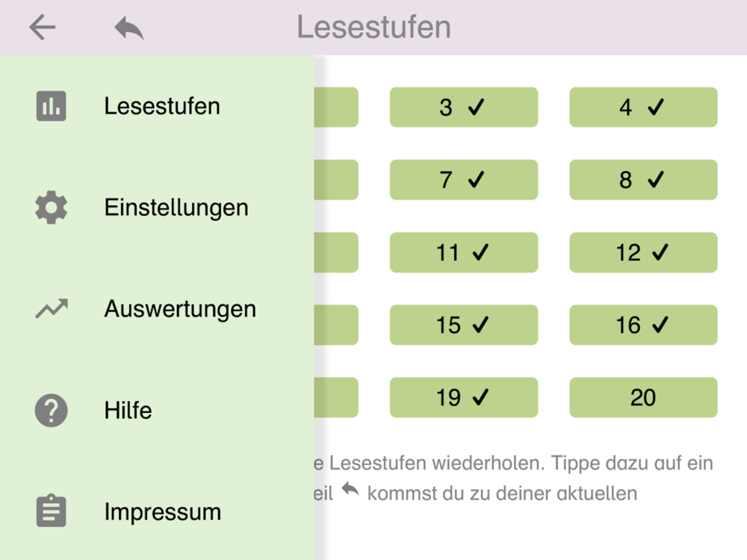Start unfinished reading level 20

[x=643, y=398]
